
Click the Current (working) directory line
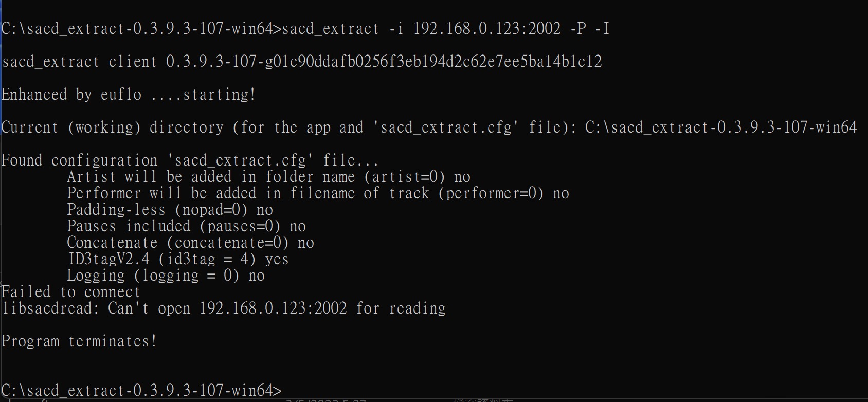pyautogui.click(x=429, y=127)
